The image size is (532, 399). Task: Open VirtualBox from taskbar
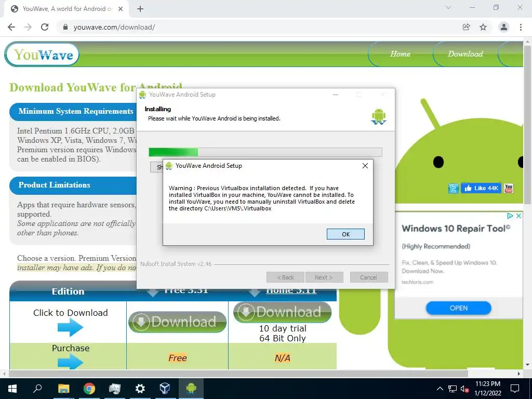[x=165, y=389]
